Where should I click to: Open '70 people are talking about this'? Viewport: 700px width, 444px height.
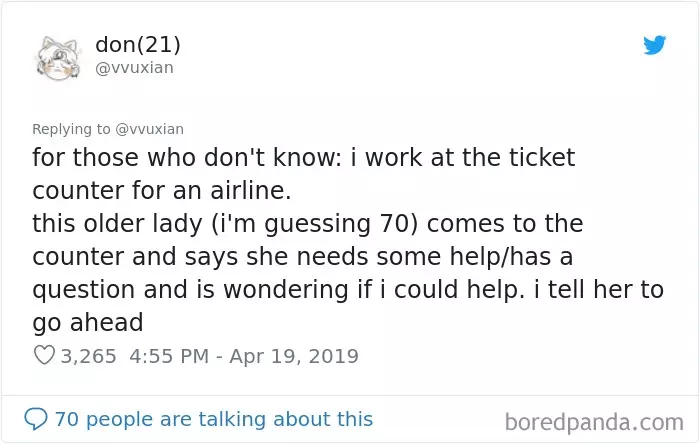tap(214, 419)
